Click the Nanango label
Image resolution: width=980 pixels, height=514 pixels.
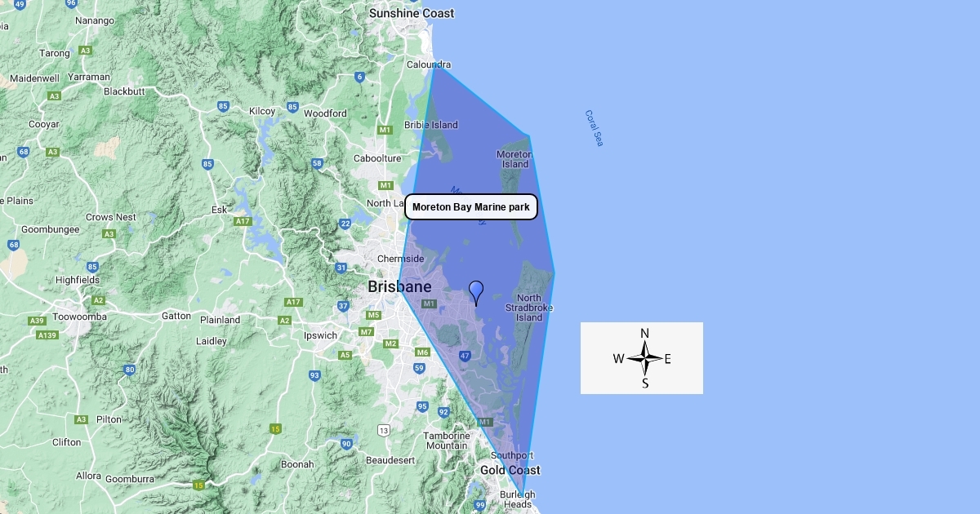tap(95, 20)
